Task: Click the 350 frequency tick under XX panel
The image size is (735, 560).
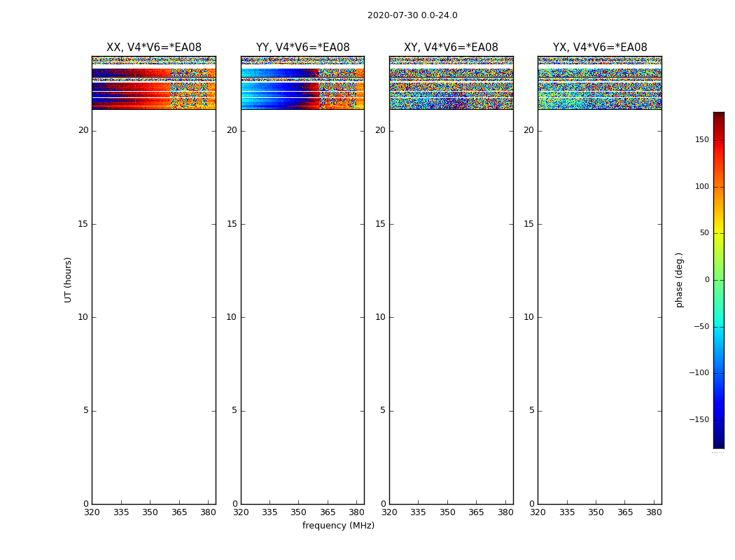Action: pos(150,512)
